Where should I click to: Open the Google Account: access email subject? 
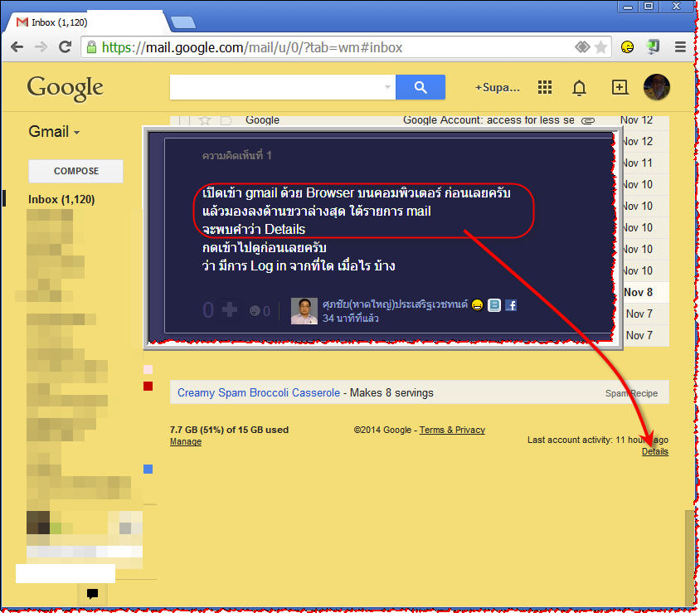(x=489, y=120)
